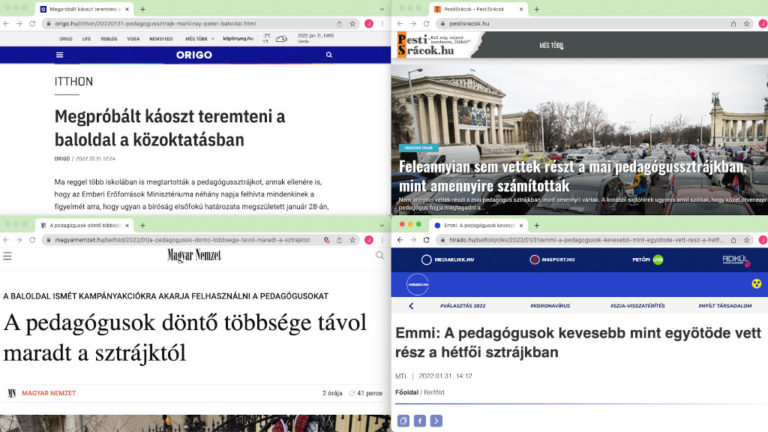Click #KORONAVÍRUS hashtag link
The height and width of the screenshot is (432, 768).
[x=550, y=306]
